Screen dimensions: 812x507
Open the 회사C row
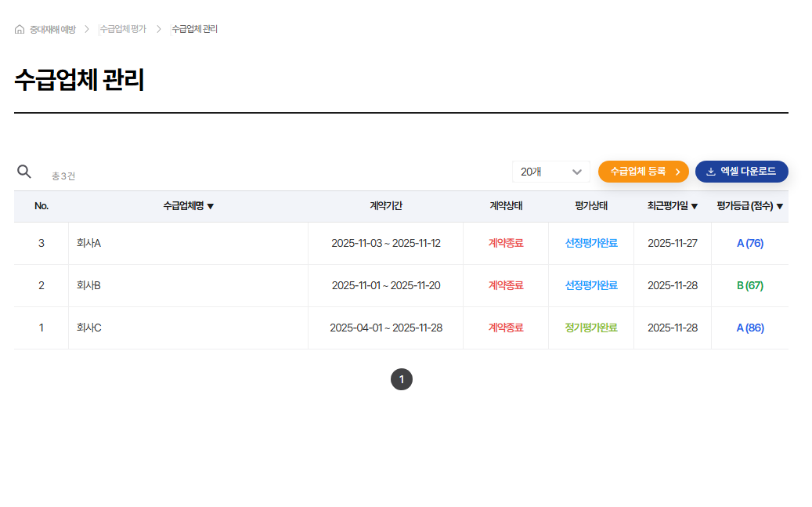coord(89,328)
